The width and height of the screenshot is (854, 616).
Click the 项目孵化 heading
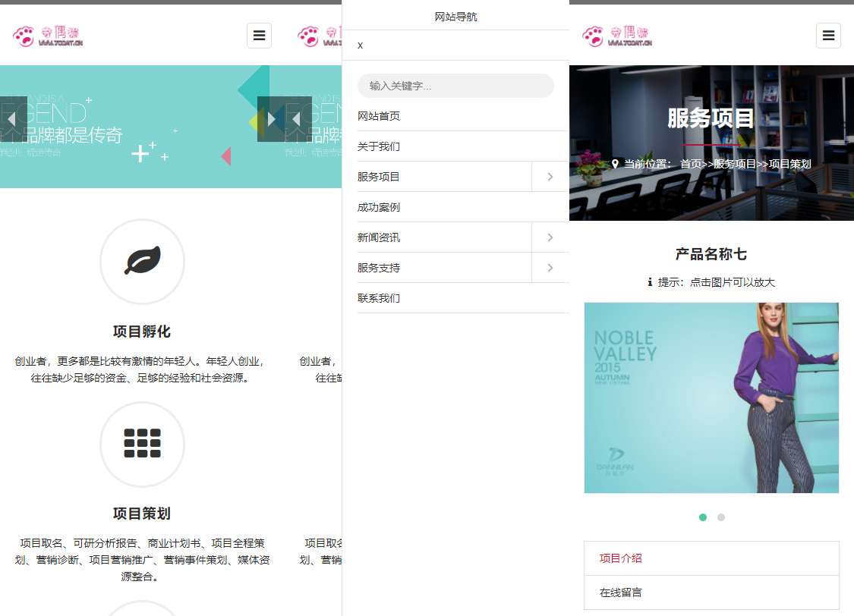(142, 332)
